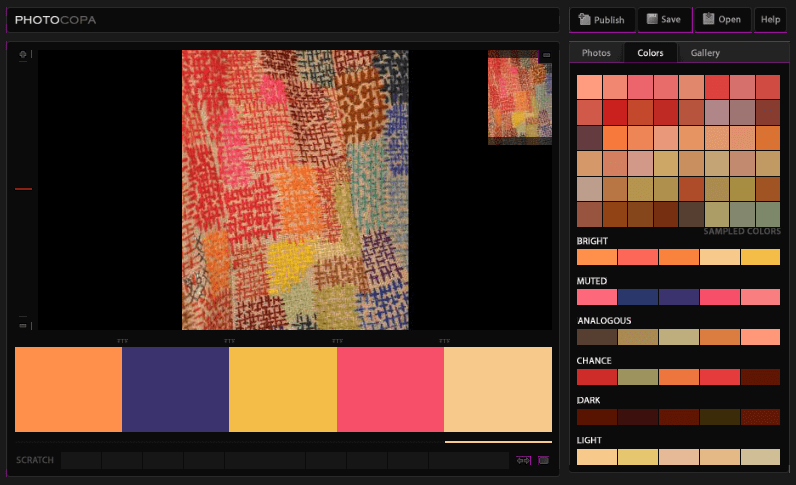This screenshot has height=485, width=796.
Task: Click the red zoom level marker on left slider
Action: tap(24, 188)
